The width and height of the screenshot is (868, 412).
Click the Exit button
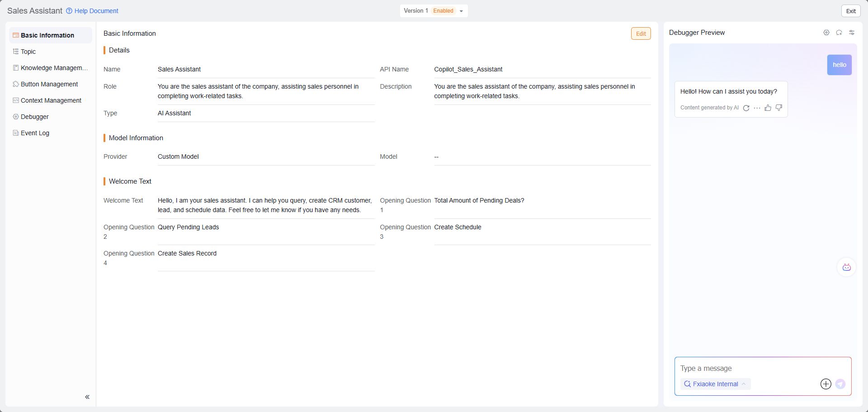click(x=850, y=11)
